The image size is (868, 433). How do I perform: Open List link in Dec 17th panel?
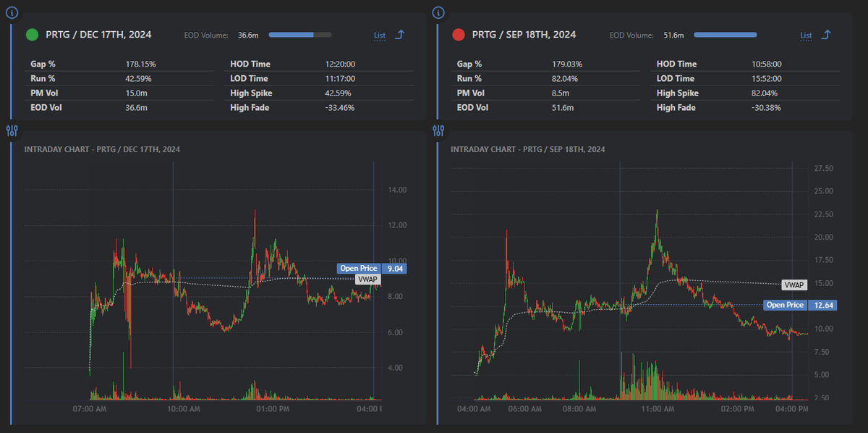point(380,35)
